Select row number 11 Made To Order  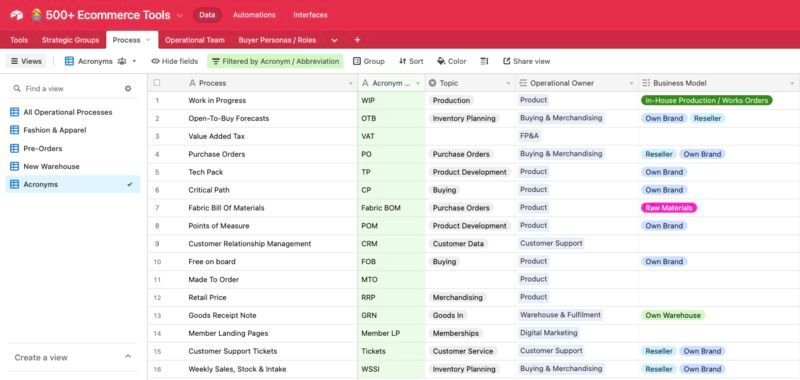[157, 280]
